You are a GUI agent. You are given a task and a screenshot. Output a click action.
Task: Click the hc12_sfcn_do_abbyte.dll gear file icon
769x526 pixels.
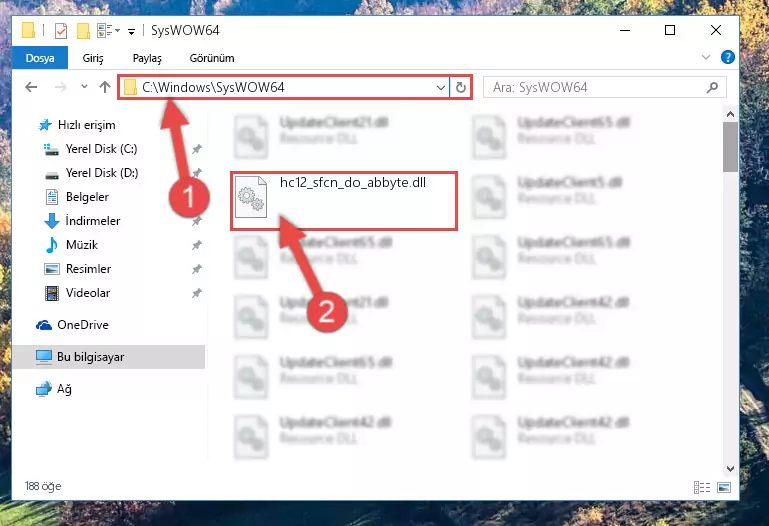pos(251,197)
